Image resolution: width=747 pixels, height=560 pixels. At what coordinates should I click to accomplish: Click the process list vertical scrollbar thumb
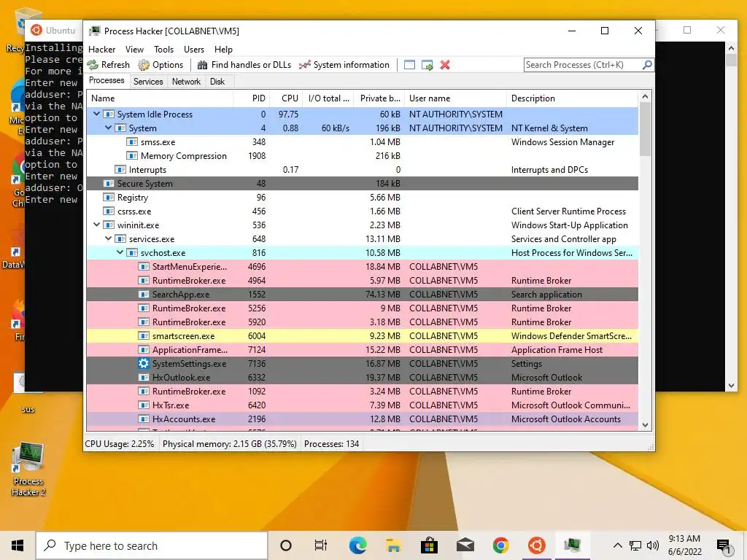click(x=645, y=129)
